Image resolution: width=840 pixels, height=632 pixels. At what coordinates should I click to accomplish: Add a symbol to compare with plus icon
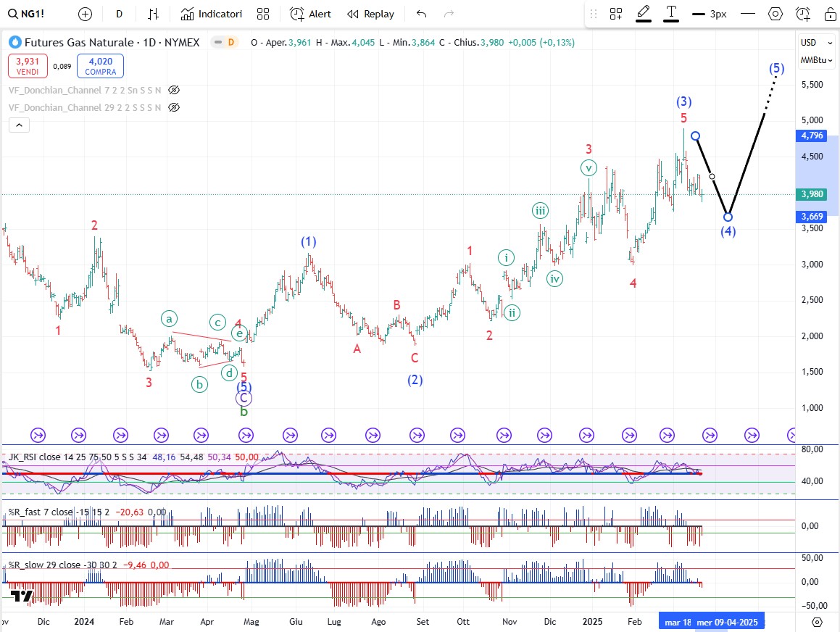[x=86, y=14]
